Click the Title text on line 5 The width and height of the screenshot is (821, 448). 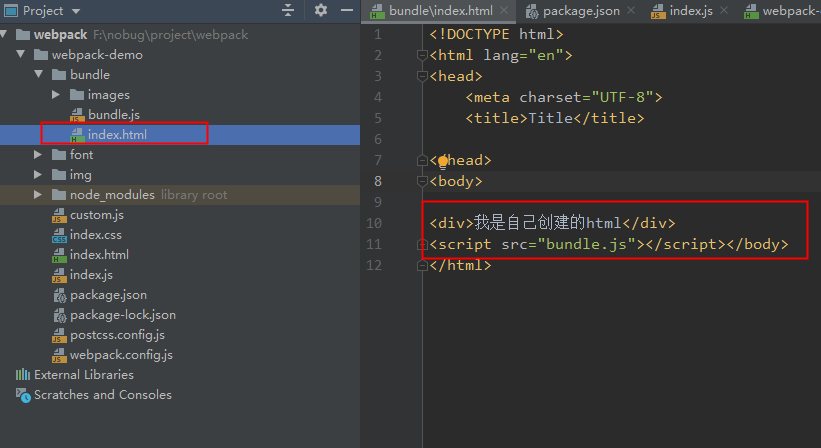pyautogui.click(x=550, y=118)
